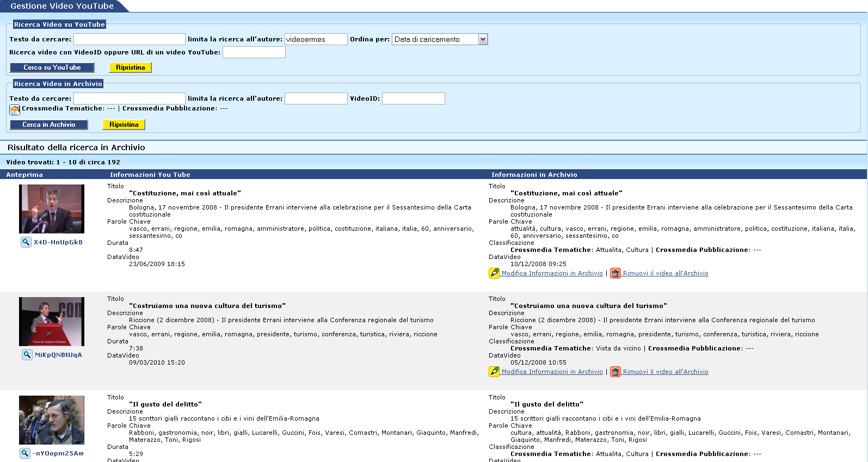Click the "Informazioni You Tube" column header
The height and width of the screenshot is (462, 868).
[150, 175]
